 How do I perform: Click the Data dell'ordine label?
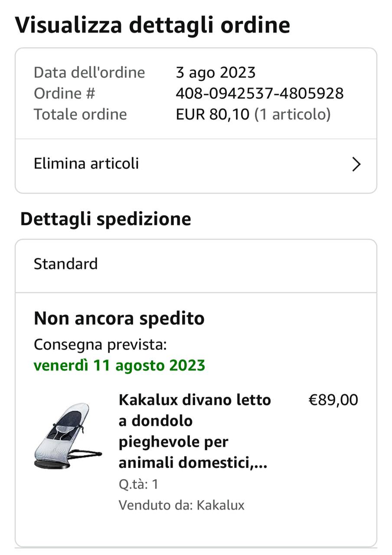(89, 72)
